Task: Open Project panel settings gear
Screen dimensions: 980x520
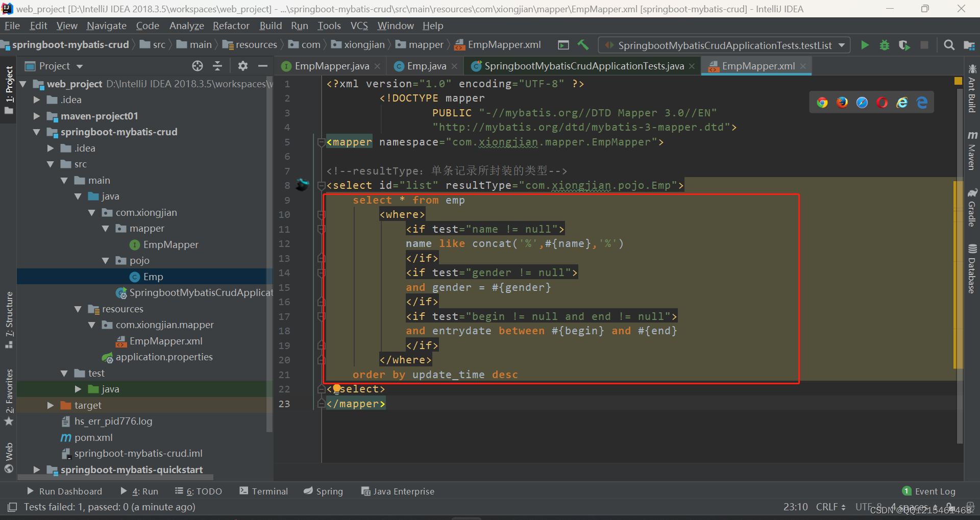Action: click(243, 66)
